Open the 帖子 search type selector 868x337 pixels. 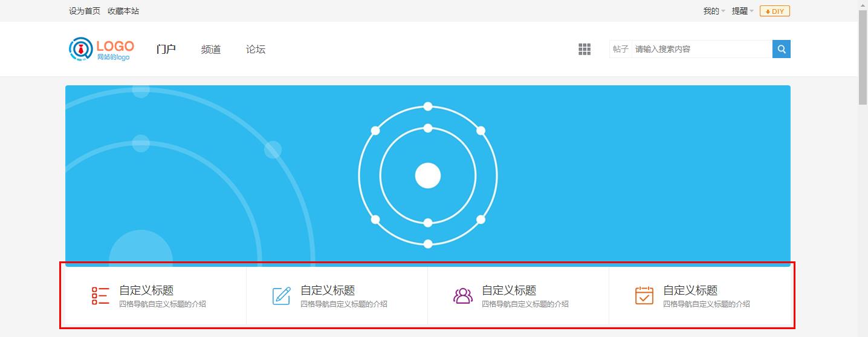(x=621, y=49)
